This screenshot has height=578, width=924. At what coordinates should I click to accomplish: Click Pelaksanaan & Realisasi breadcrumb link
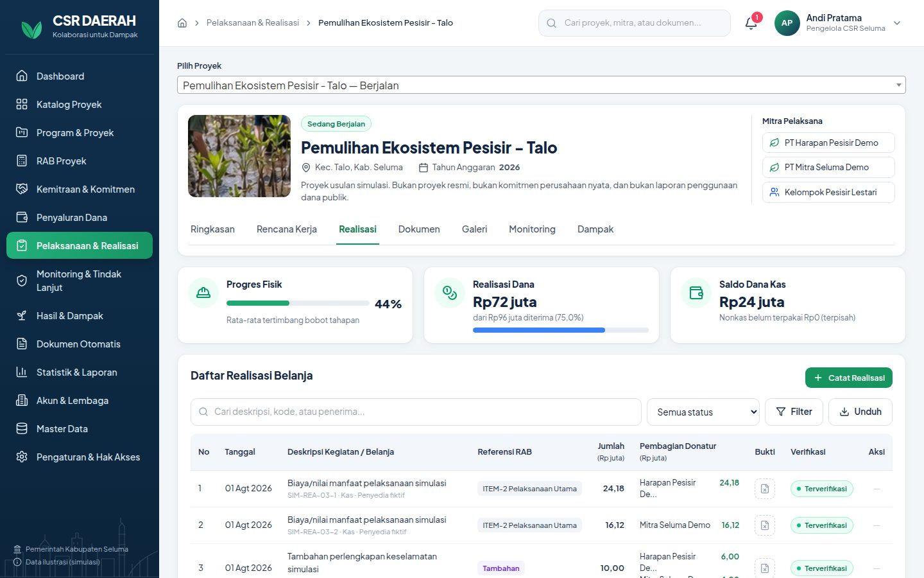pos(253,23)
